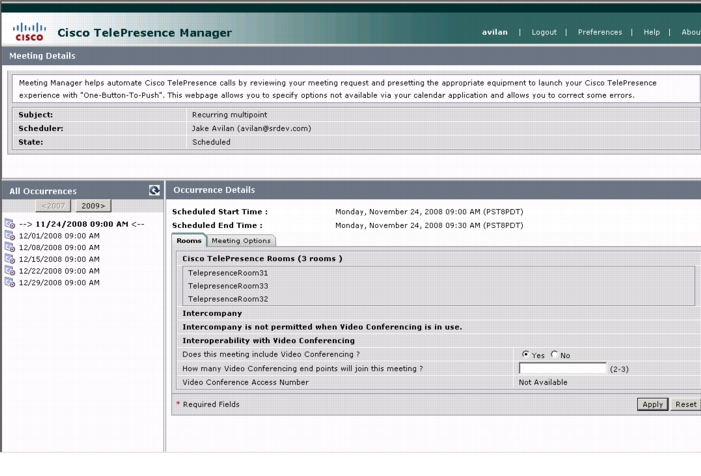Click TelepresenceRoom31 in the rooms list

228,273
